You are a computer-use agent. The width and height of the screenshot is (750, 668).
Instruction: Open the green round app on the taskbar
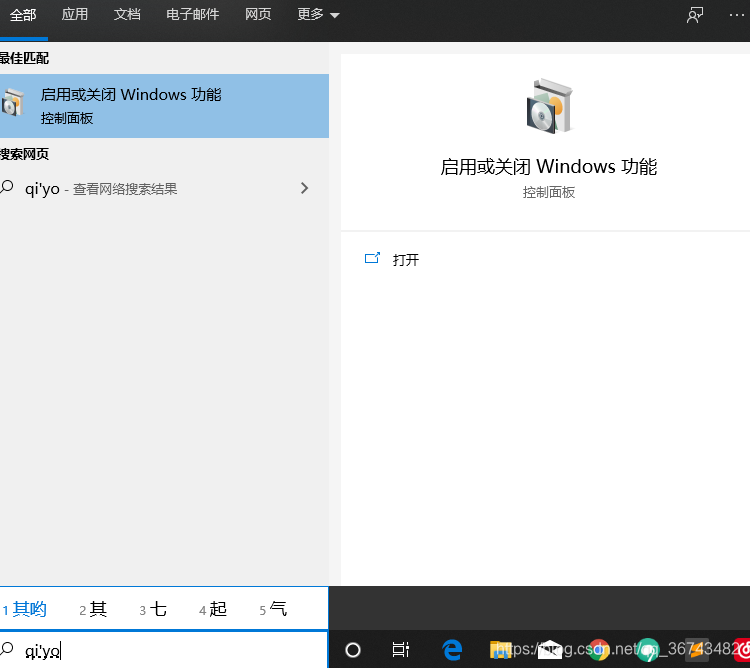pyautogui.click(x=648, y=650)
